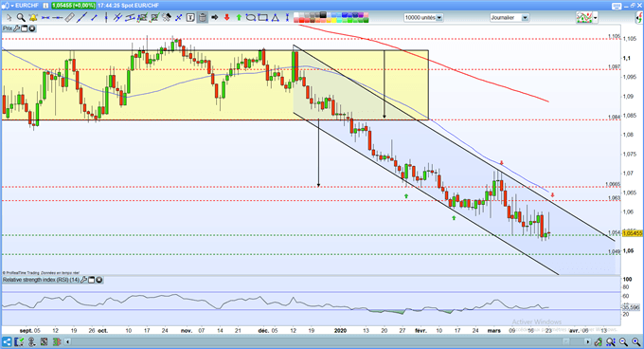Pick the text annotation T tool
Viewport: 644px width, 349px height.
190,17
